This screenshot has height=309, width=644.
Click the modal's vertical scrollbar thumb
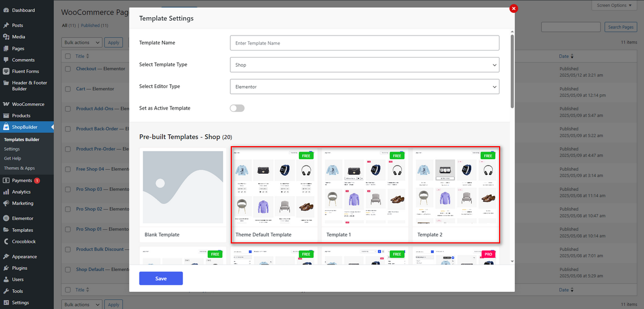pyautogui.click(x=512, y=71)
